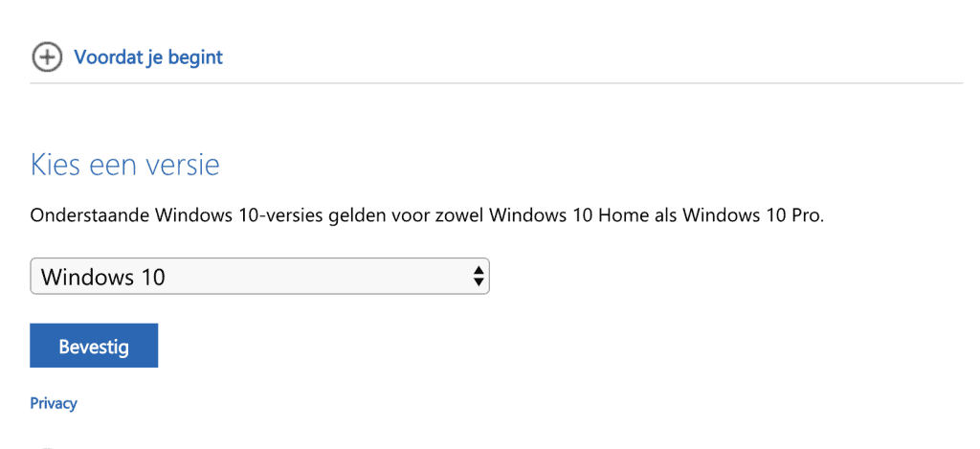Expand the Voordat je begint section

click(127, 57)
